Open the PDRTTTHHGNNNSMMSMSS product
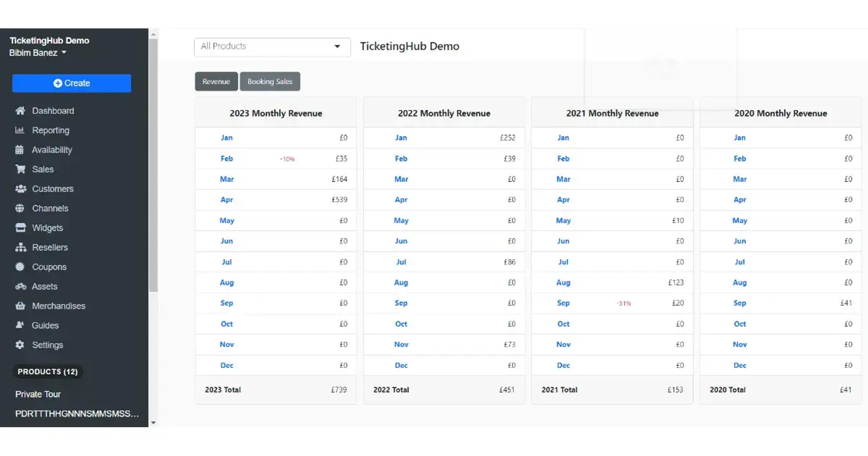The height and width of the screenshot is (456, 868). pos(77,413)
